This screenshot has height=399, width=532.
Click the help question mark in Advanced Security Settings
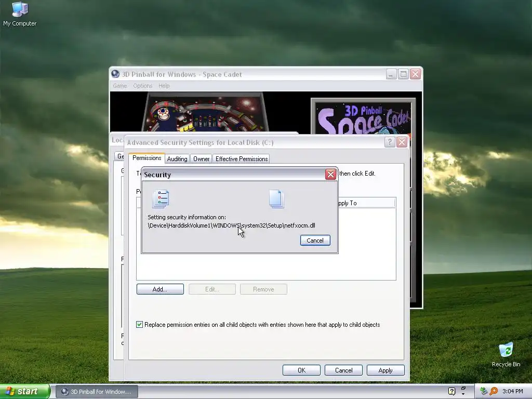pos(390,142)
